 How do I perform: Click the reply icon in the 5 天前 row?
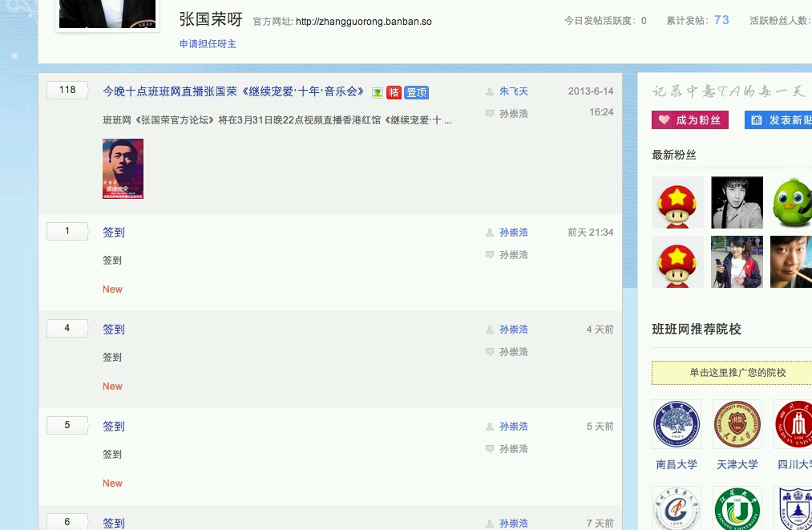pyautogui.click(x=490, y=448)
